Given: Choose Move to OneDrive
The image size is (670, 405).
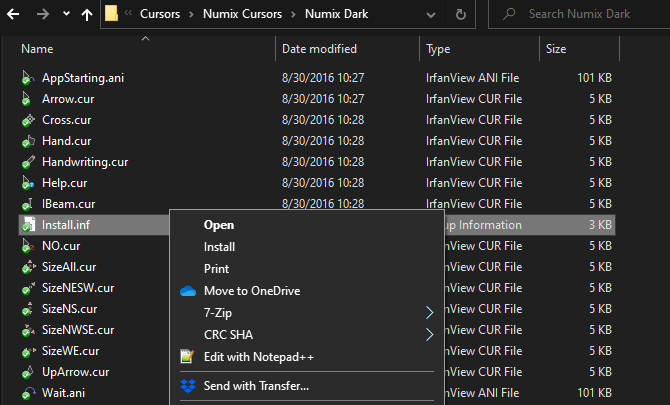Looking at the screenshot, I should pos(307,291).
